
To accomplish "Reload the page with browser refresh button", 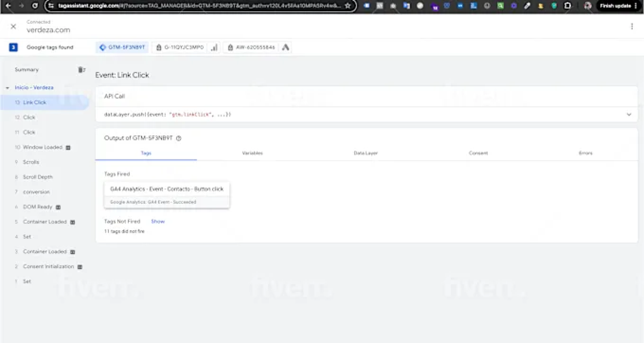I will (35, 6).
